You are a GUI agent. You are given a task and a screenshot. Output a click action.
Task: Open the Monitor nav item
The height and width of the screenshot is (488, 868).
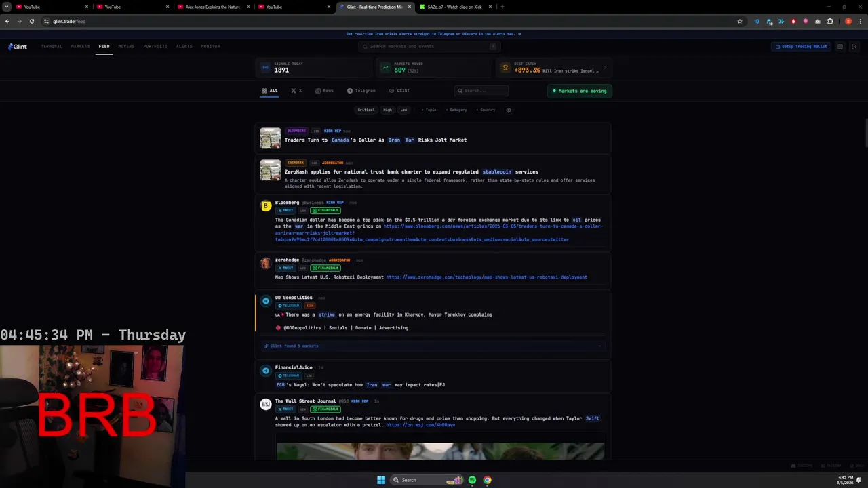tap(210, 47)
